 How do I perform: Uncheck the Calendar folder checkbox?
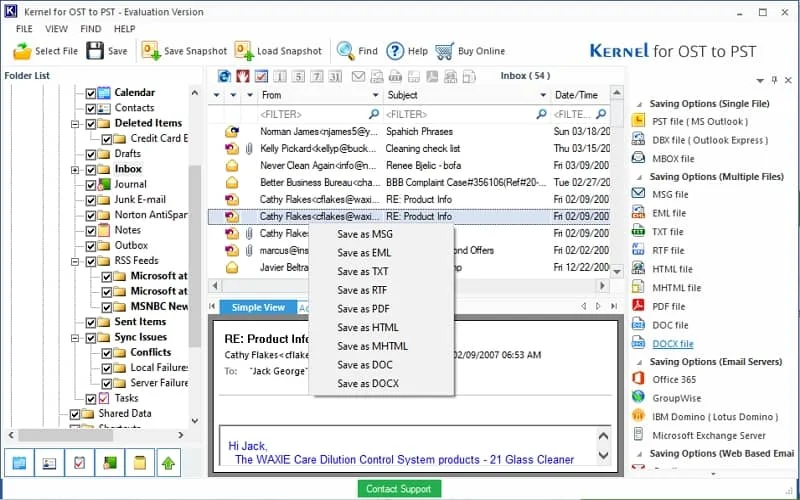[90, 93]
